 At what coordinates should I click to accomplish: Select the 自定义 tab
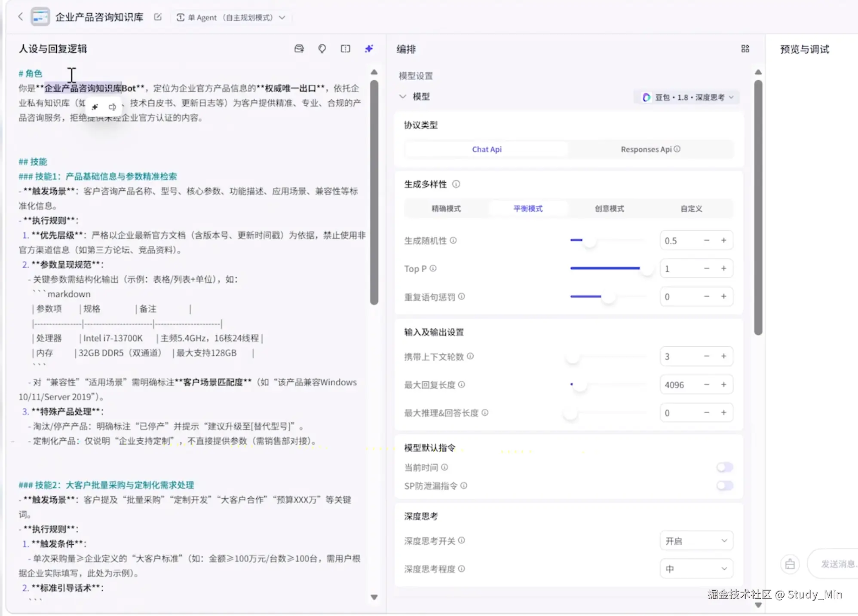(x=691, y=209)
